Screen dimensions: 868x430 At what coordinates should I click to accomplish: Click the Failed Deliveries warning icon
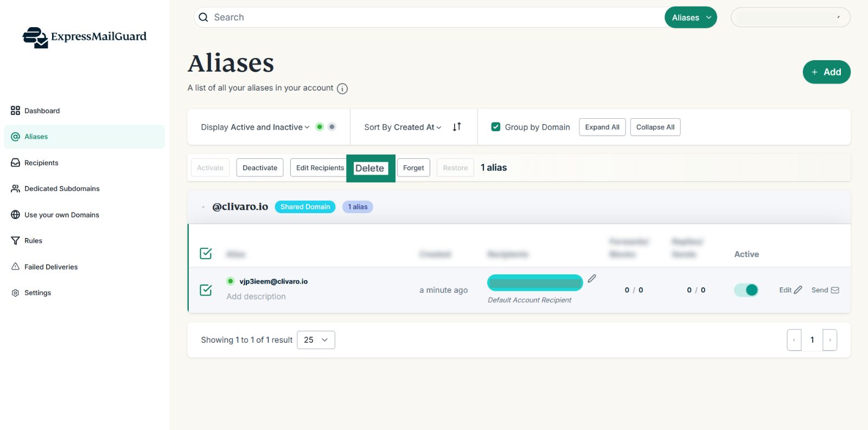coord(15,266)
